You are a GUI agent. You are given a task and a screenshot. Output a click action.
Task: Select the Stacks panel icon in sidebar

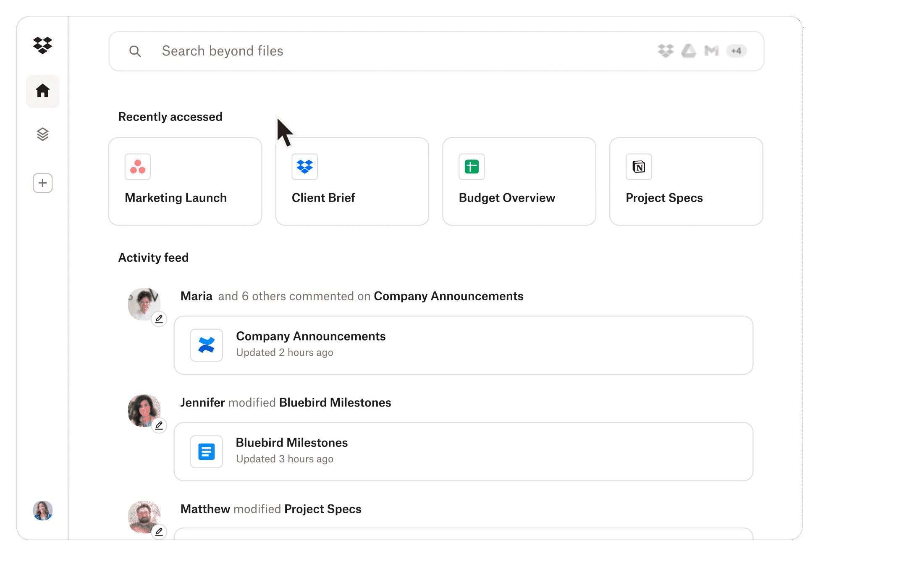[x=42, y=135]
